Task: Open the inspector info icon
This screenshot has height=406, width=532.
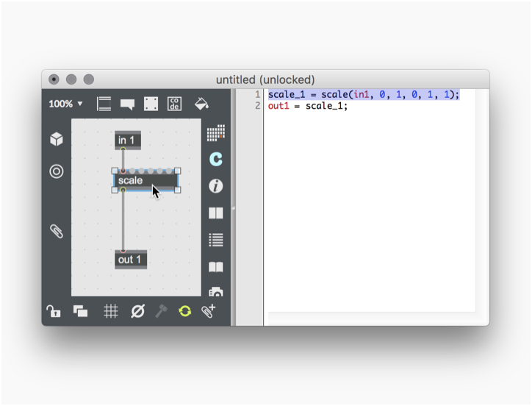Action: click(216, 186)
